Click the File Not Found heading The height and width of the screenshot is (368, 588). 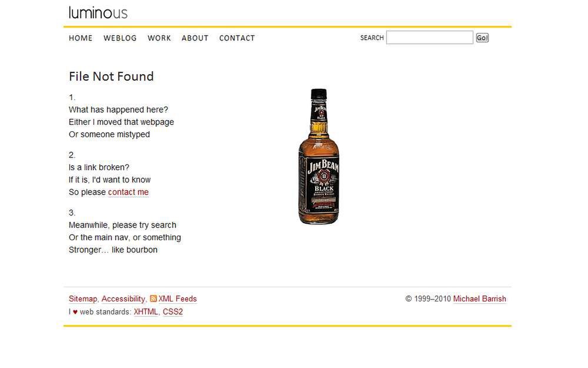tap(111, 76)
